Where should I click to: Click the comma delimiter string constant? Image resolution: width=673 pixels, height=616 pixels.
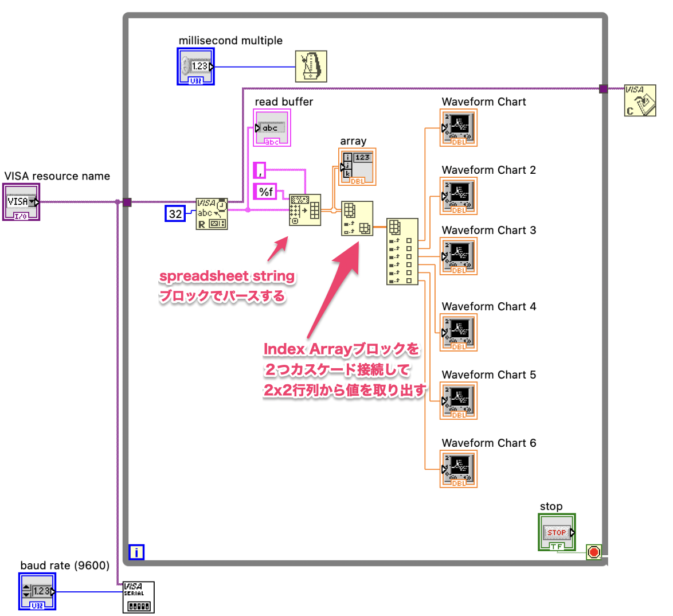click(259, 170)
